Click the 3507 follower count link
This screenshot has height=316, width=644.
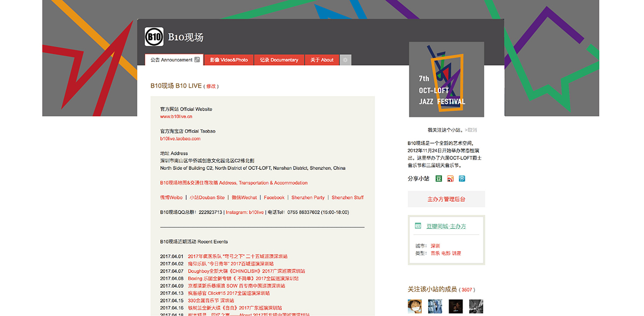(467, 290)
